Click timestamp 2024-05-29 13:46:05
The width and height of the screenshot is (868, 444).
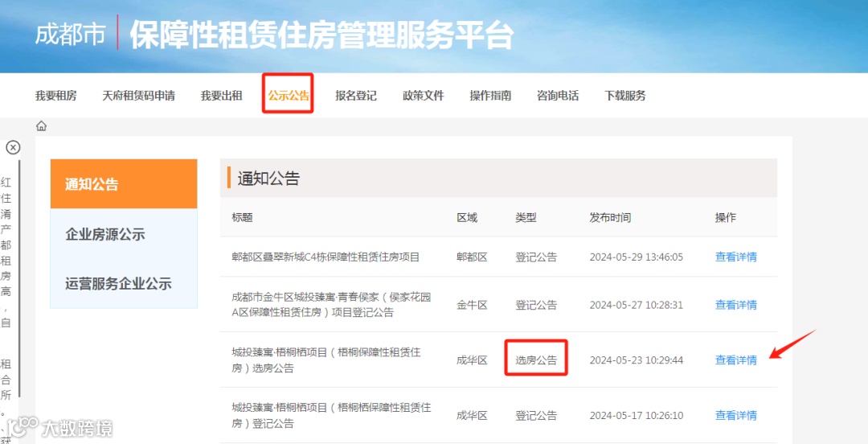pos(636,257)
